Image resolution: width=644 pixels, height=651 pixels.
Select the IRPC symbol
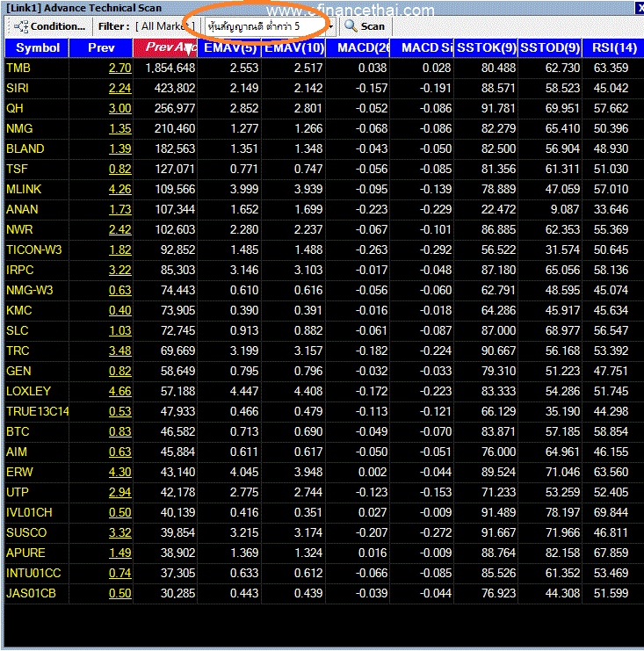20,270
